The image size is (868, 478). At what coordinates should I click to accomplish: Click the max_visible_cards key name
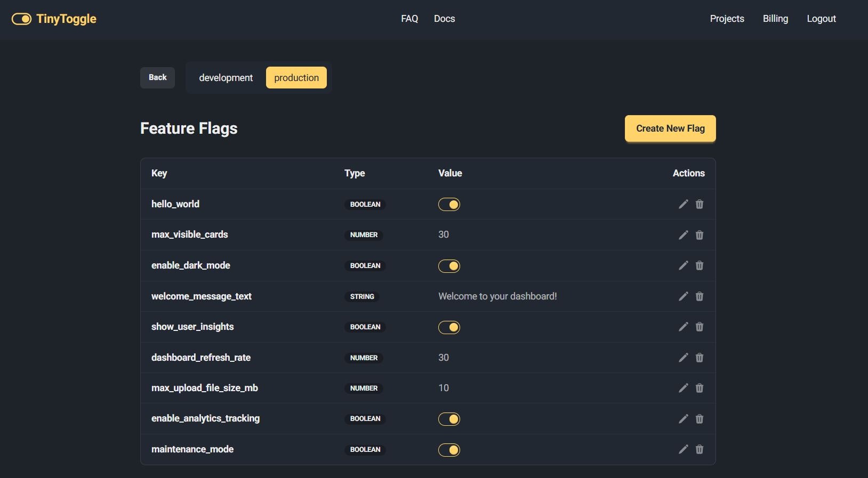tap(189, 234)
